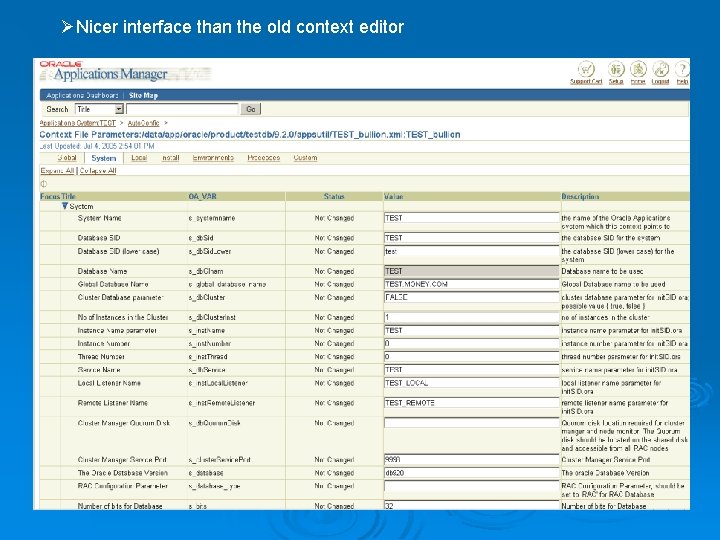
Task: Select the s_global_database_name variable text
Action: click(227, 284)
